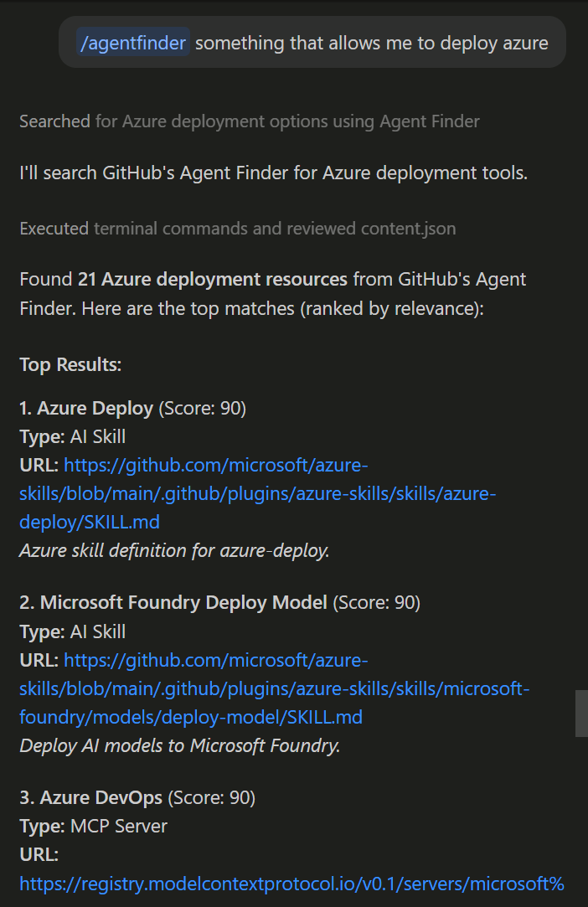Click 'Type: AI Skill' under Azure Deploy
The width and height of the screenshot is (588, 907).
[72, 436]
